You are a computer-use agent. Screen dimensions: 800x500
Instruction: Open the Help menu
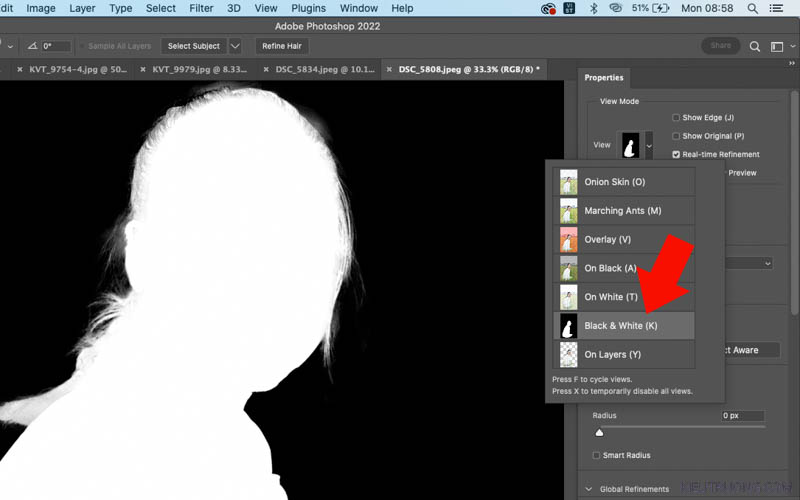(x=402, y=8)
